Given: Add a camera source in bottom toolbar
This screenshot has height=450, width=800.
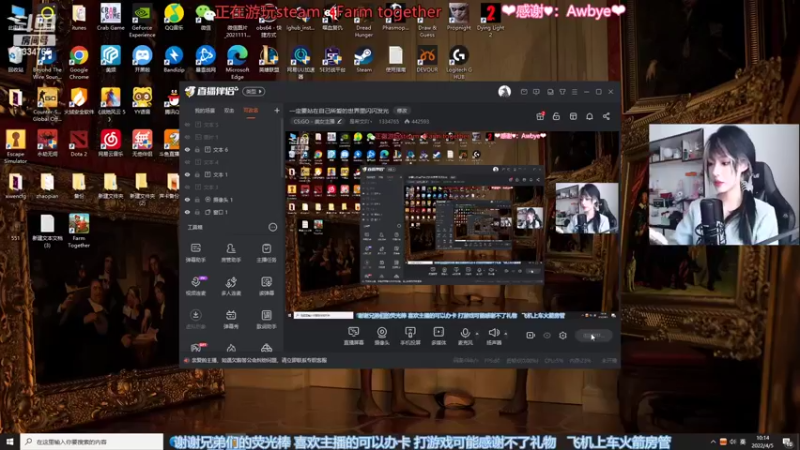Looking at the screenshot, I should [x=382, y=336].
